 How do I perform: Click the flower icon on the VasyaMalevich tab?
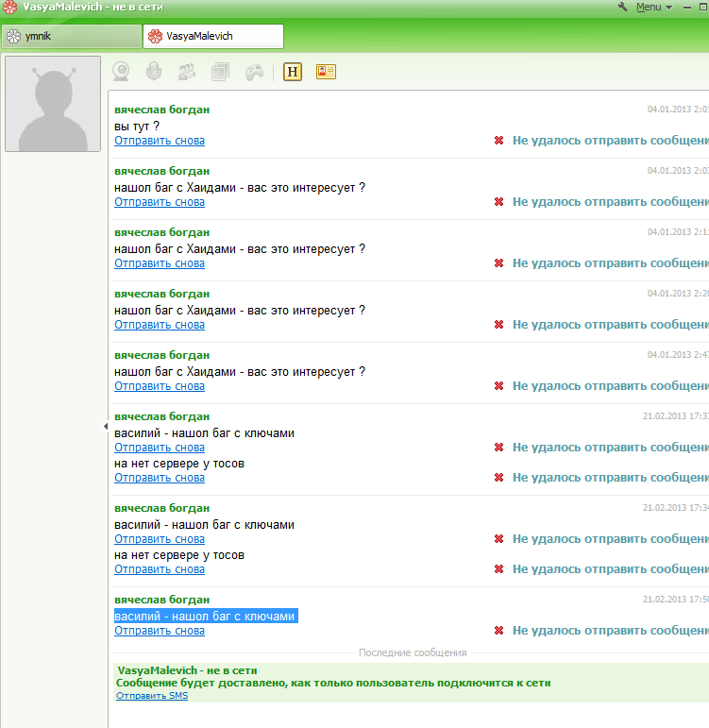(155, 36)
